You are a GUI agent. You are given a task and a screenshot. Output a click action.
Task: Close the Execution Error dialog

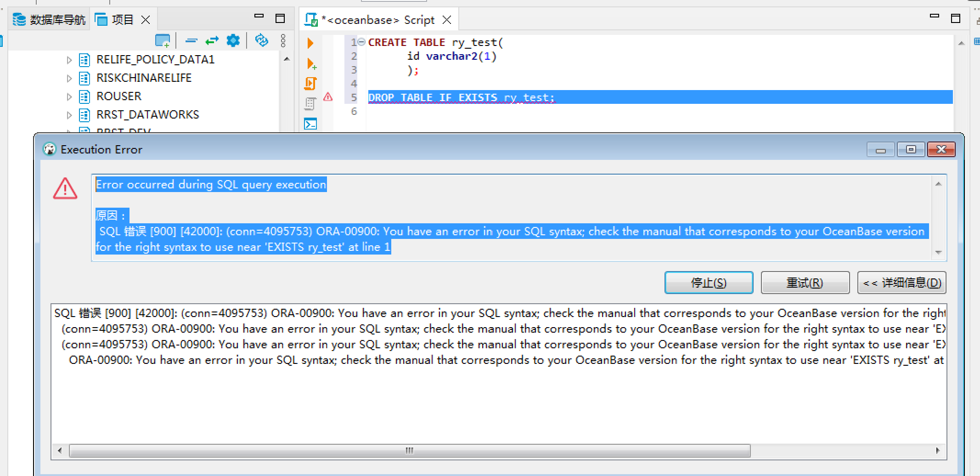point(941,149)
